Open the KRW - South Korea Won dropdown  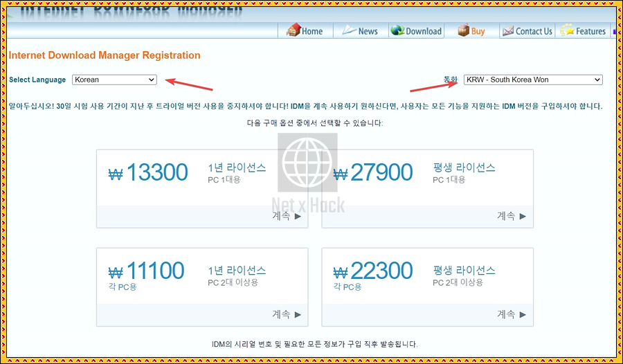point(533,80)
